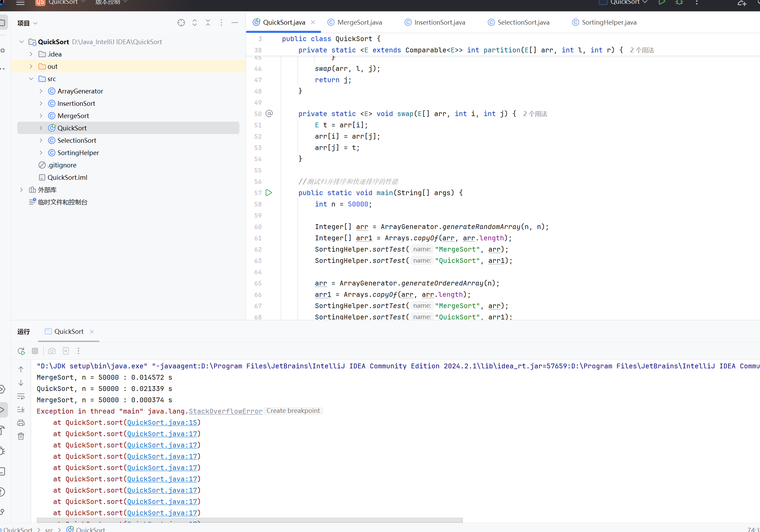Click the print console output icon
Viewport: 760px width, 532px height.
point(21,423)
